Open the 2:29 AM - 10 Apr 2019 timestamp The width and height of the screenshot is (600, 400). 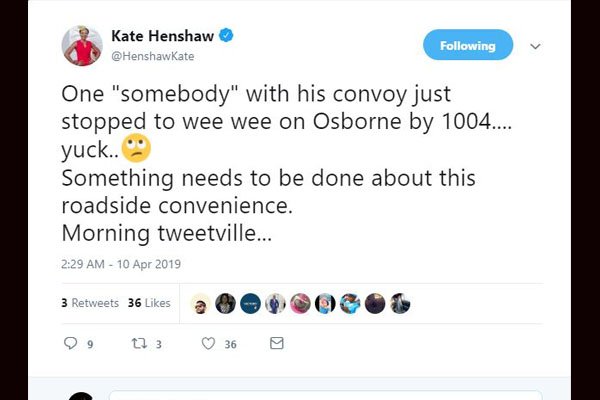pyautogui.click(x=121, y=264)
